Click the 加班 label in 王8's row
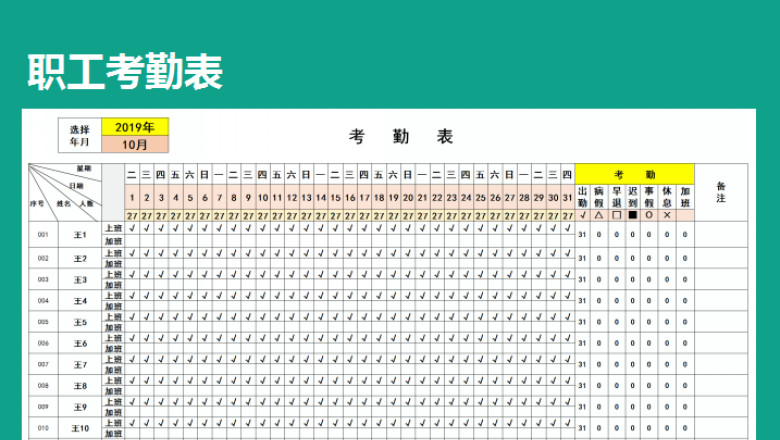This screenshot has height=440, width=780. pos(113,391)
